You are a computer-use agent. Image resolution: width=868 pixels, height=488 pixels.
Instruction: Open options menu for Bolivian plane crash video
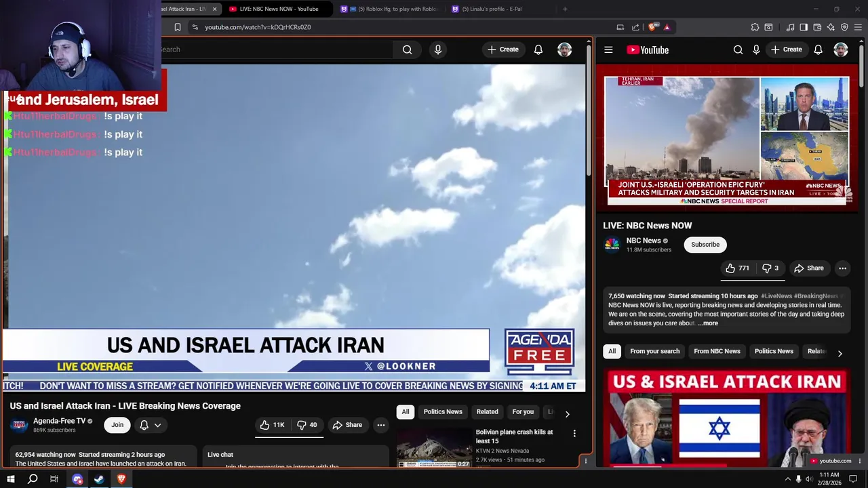coord(574,433)
